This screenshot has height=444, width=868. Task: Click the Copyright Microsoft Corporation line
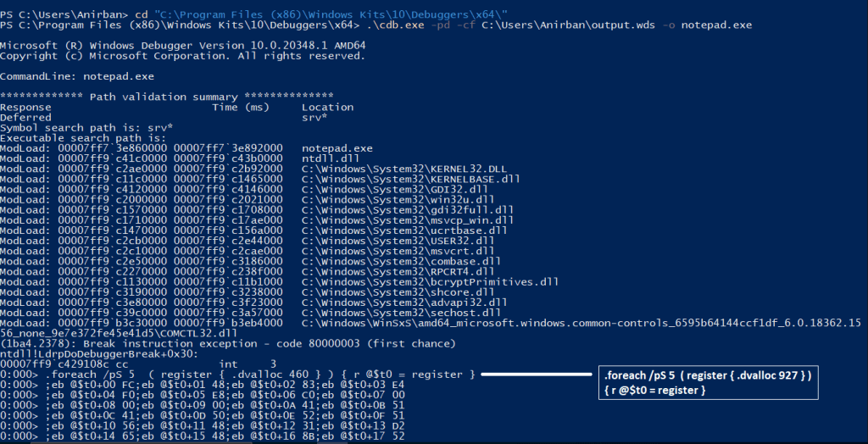pyautogui.click(x=181, y=56)
